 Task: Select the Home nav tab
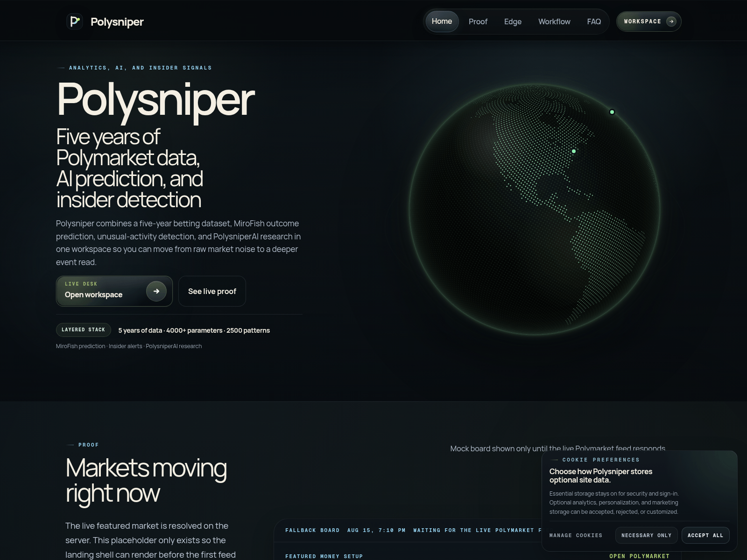[442, 21]
